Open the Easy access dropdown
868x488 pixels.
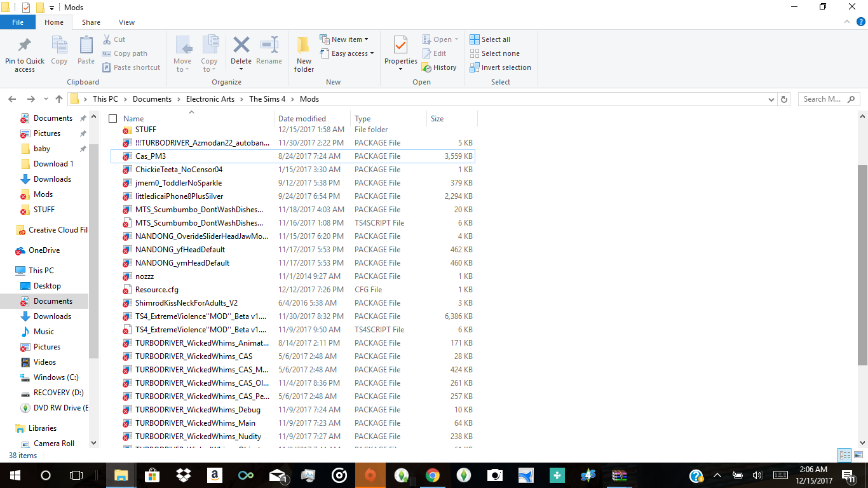pyautogui.click(x=347, y=53)
